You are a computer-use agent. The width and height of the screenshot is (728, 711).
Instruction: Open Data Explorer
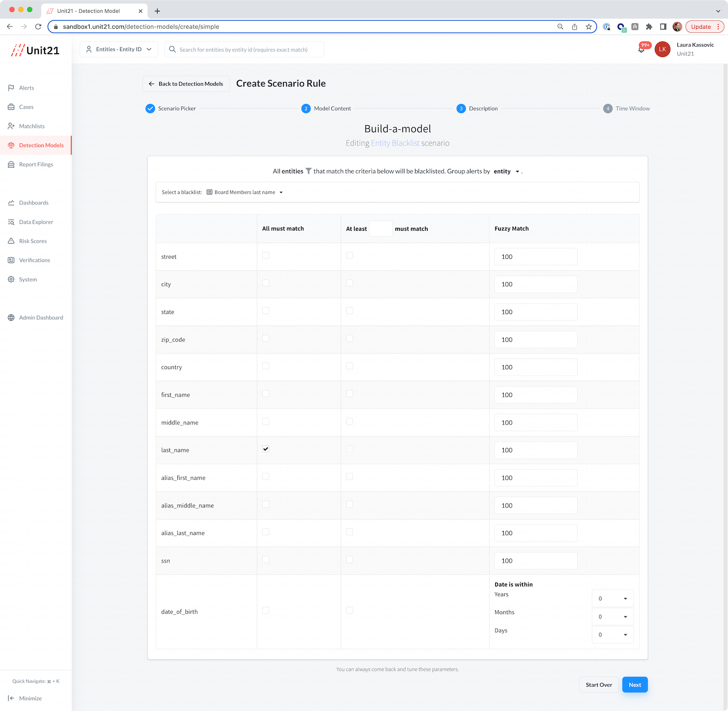pyautogui.click(x=36, y=222)
